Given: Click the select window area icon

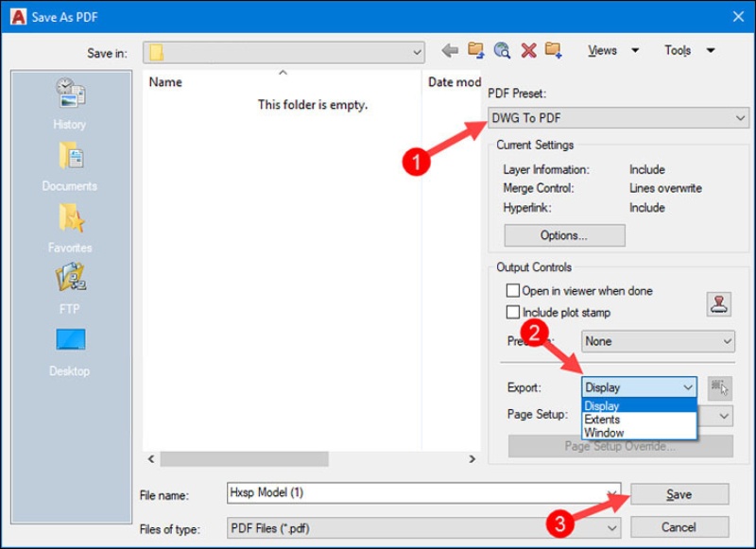Looking at the screenshot, I should (720, 387).
